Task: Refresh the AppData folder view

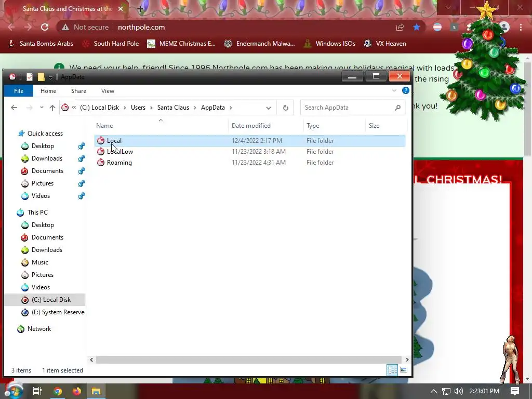Action: pos(285,108)
